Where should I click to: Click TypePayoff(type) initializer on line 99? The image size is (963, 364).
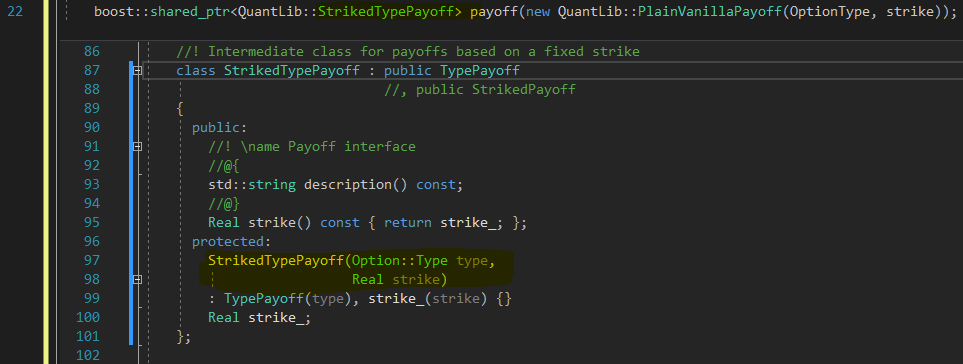coord(287,300)
